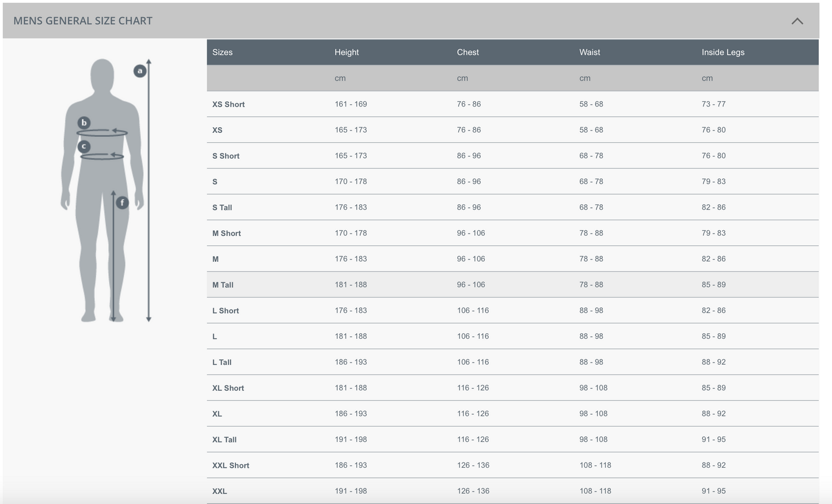Image resolution: width=832 pixels, height=504 pixels.
Task: Click chest 106 - 116 in L Short row
Action: click(x=473, y=311)
